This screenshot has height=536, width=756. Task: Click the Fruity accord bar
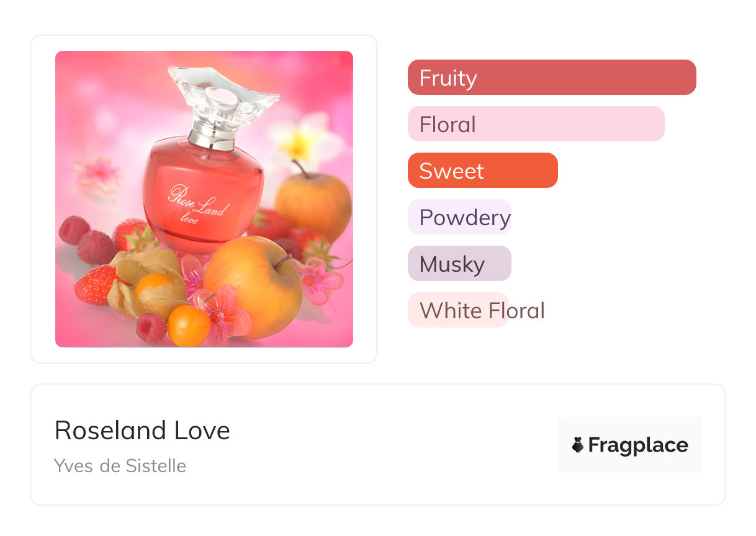[551, 78]
